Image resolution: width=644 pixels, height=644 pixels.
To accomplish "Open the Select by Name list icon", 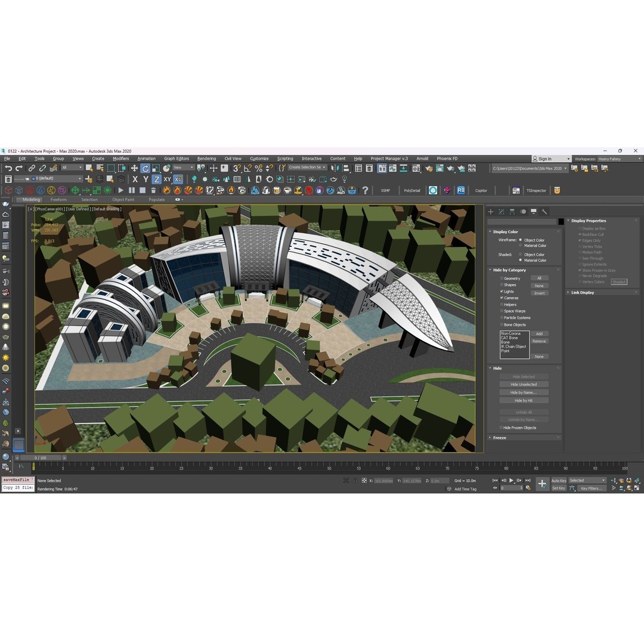I will [100, 168].
